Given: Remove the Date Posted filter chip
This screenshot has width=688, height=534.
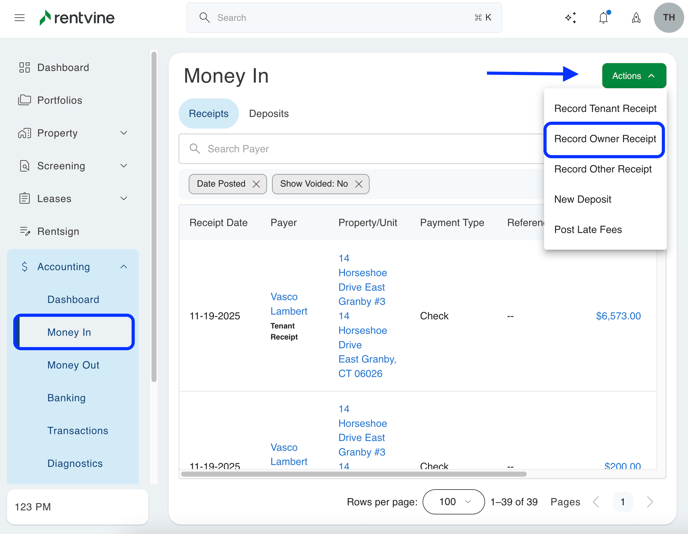Looking at the screenshot, I should tap(256, 184).
